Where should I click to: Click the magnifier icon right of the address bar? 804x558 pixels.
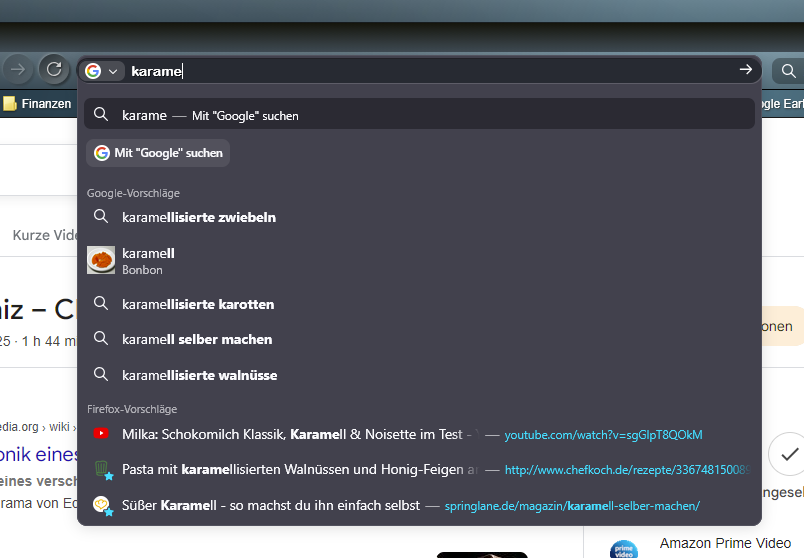pyautogui.click(x=788, y=71)
